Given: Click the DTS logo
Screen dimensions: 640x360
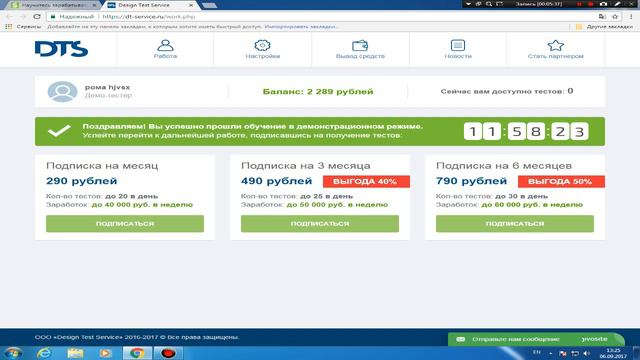Looking at the screenshot, I should [61, 49].
